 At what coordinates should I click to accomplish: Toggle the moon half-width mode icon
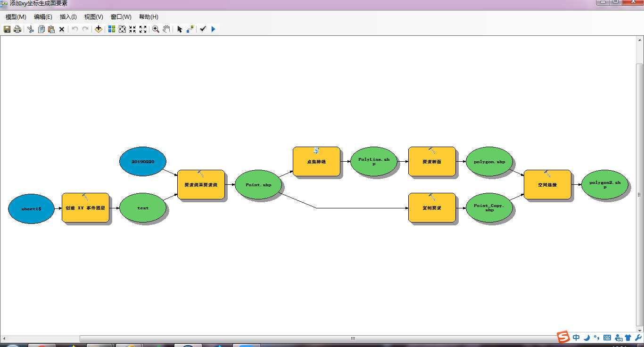pos(586,338)
